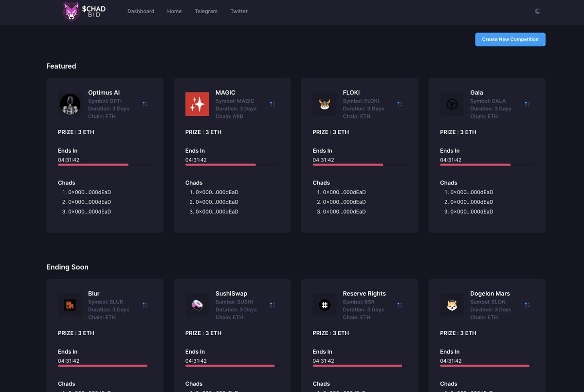
Task: Click 04:31:42 timer on Dogelon Mars card
Action: click(451, 361)
